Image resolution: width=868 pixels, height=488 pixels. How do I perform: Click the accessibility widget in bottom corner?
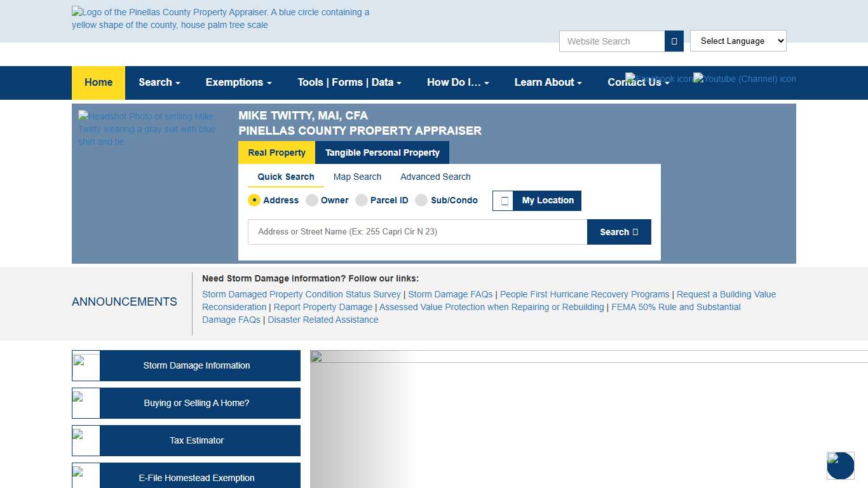[x=840, y=465]
